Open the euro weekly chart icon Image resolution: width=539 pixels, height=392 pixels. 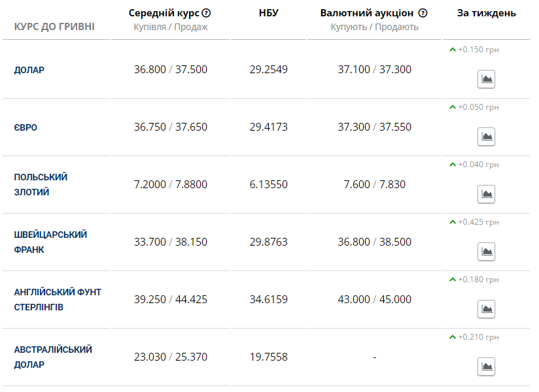click(x=486, y=137)
